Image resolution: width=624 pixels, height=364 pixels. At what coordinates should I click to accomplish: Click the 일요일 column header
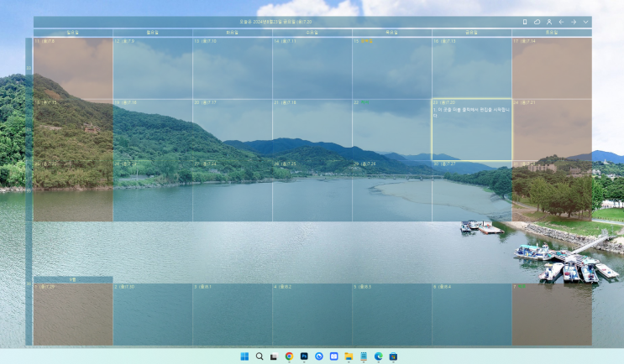tap(73, 33)
